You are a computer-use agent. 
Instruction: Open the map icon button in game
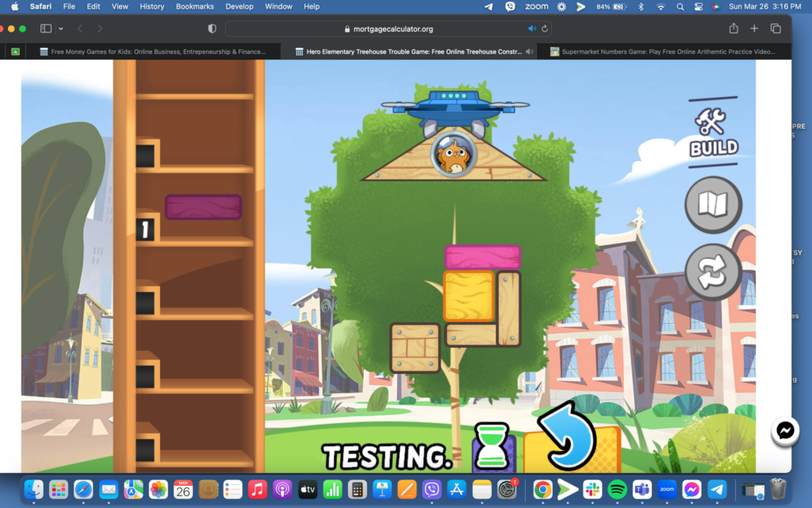713,205
